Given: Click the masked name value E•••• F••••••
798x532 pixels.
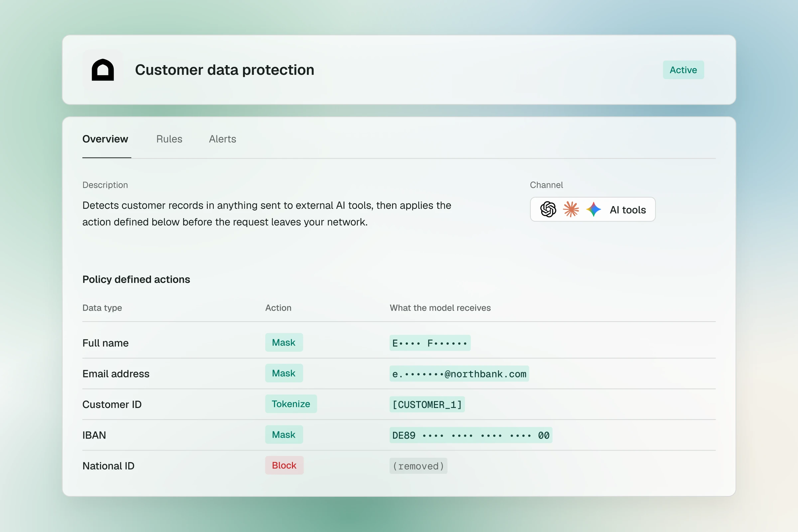Looking at the screenshot, I should pyautogui.click(x=430, y=343).
